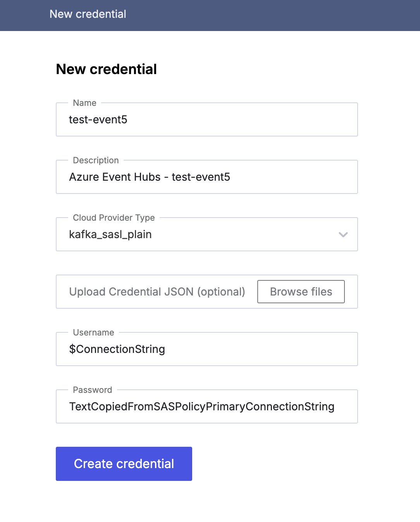420x522 pixels.
Task: Select the Name input containing test-event5
Action: [207, 119]
